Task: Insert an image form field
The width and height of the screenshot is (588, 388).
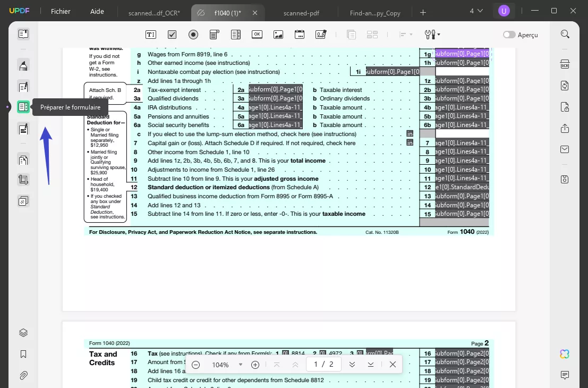Action: 278,34
